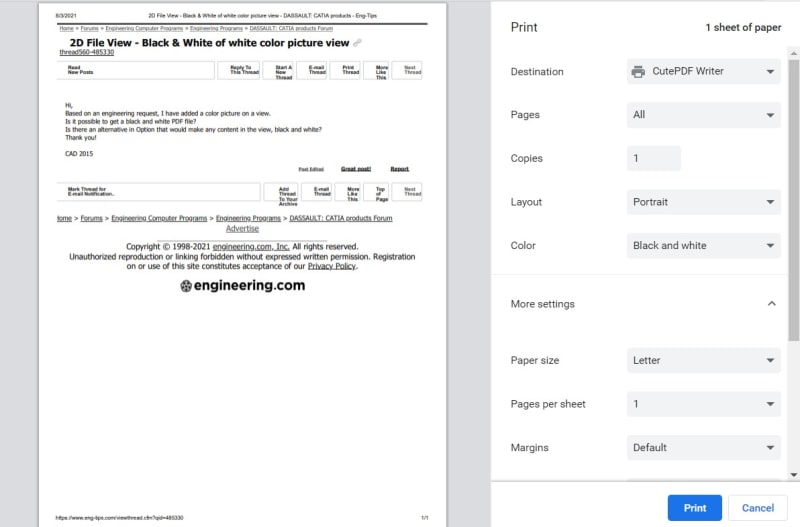Click the Start A New Thread button in preview

click(278, 70)
